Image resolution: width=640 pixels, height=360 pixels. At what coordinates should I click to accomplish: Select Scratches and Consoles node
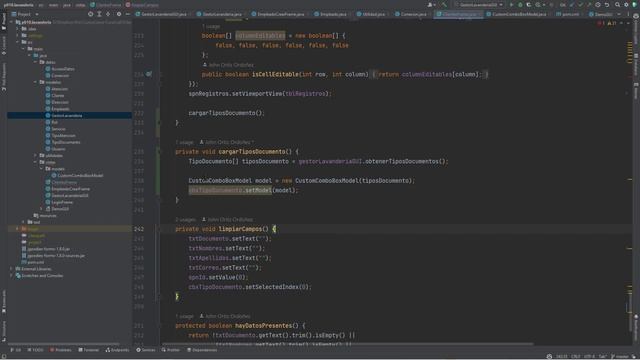pos(42,276)
